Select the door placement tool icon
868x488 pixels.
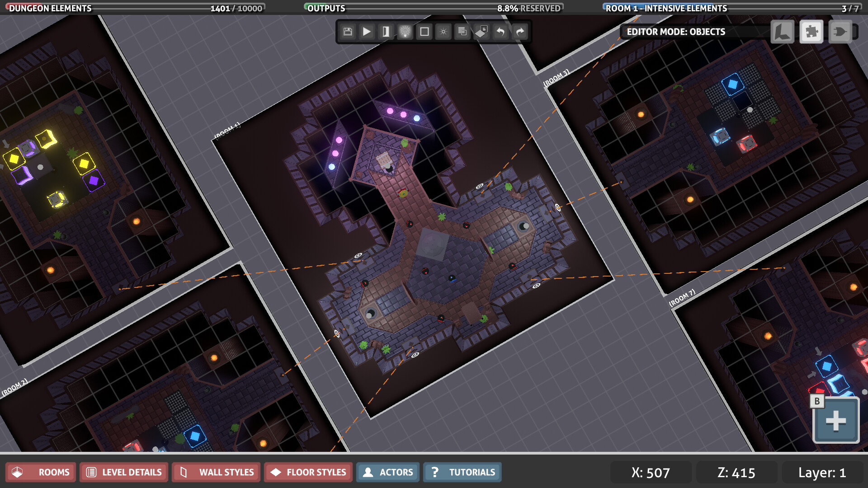(387, 32)
